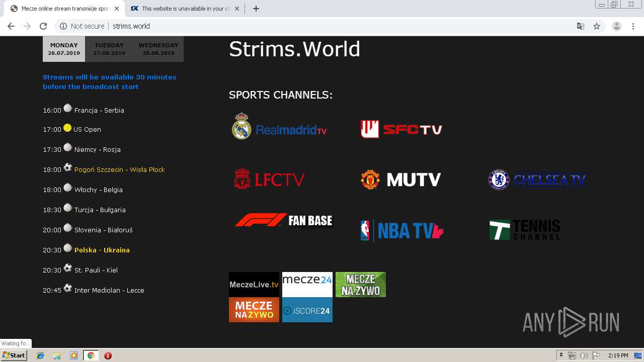644x362 pixels.
Task: Switch to the 'website is unavailable' browser tab
Action: [184, 9]
